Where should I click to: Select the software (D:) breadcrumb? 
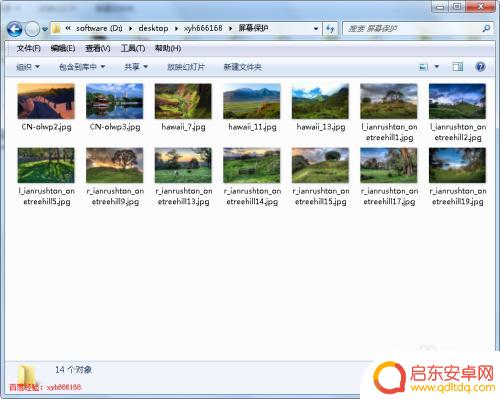pyautogui.click(x=99, y=28)
